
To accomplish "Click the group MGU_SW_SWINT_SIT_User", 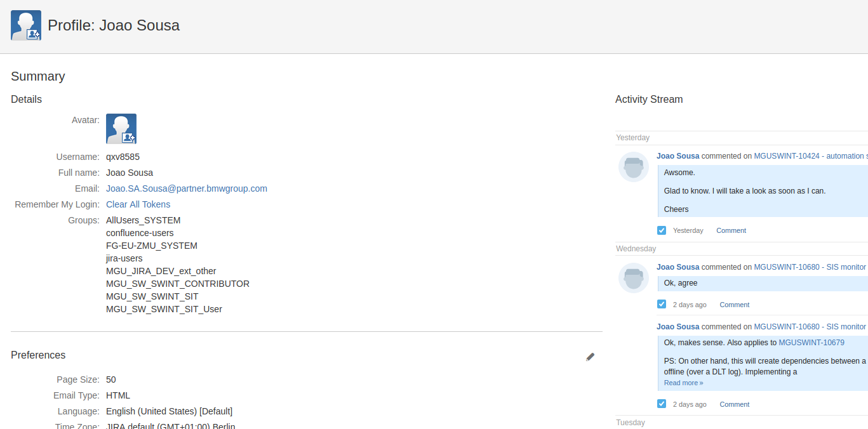I will tap(164, 309).
